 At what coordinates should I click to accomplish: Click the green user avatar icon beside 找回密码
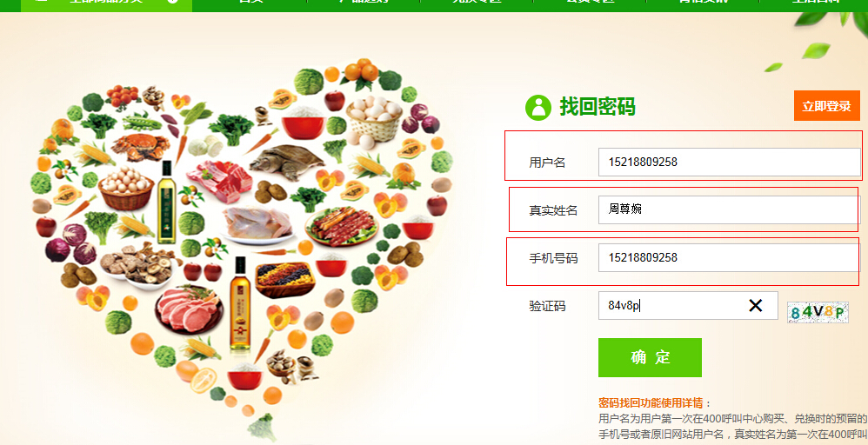pos(538,108)
